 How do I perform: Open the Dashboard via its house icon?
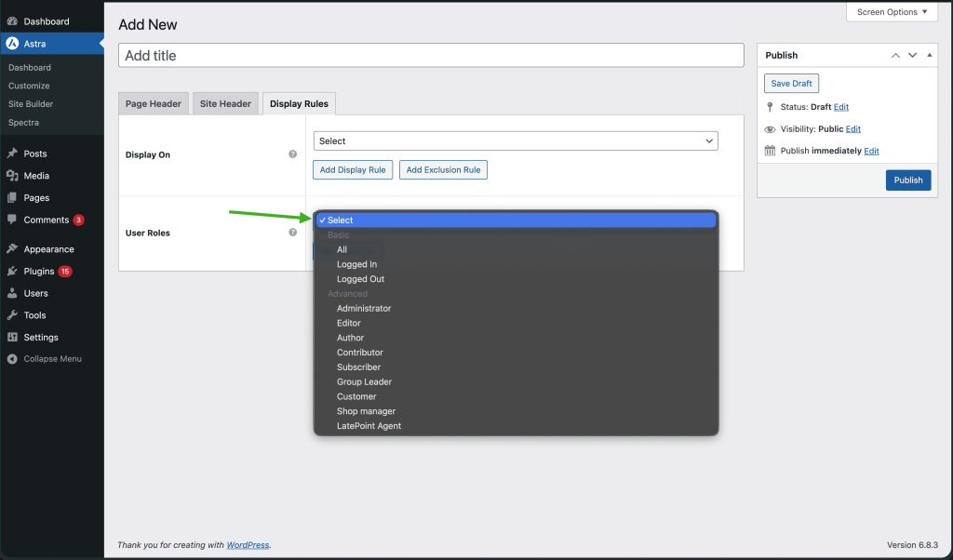[x=13, y=20]
